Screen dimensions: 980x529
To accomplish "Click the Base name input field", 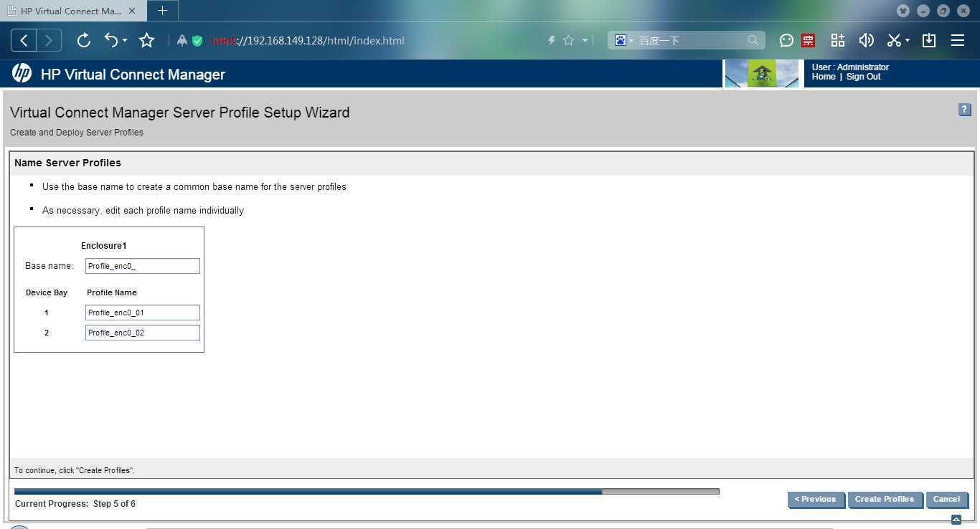I will tap(143, 266).
